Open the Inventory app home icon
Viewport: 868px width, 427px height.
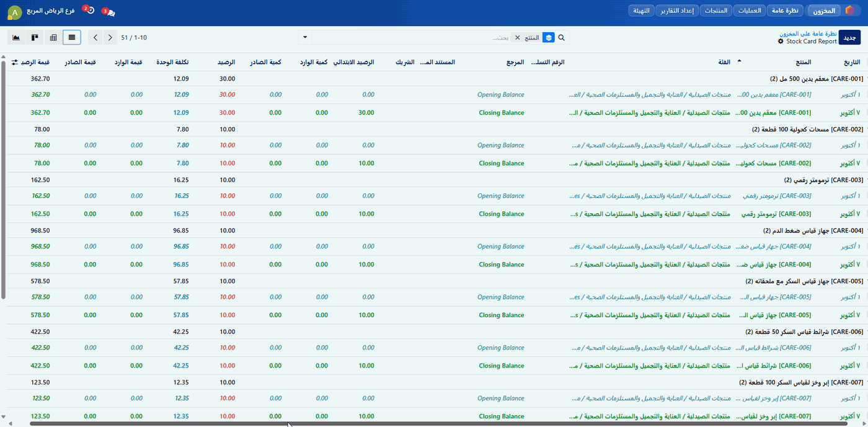pos(849,11)
